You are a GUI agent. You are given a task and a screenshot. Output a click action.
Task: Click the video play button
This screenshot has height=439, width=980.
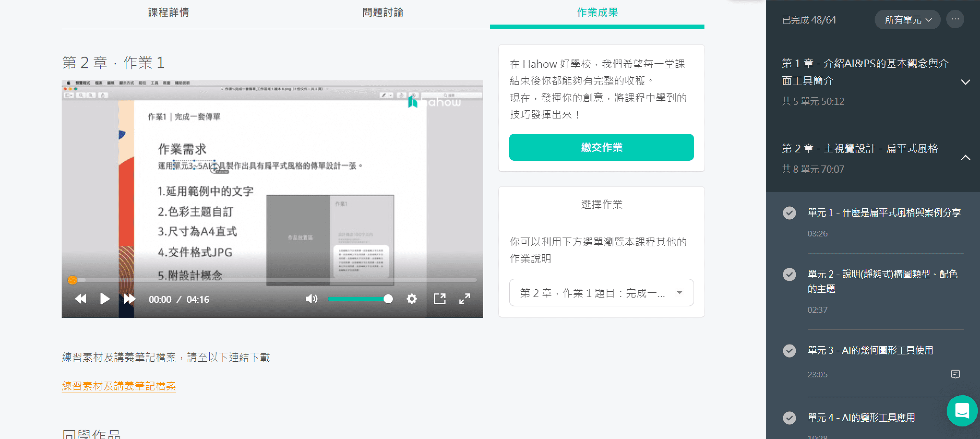104,299
